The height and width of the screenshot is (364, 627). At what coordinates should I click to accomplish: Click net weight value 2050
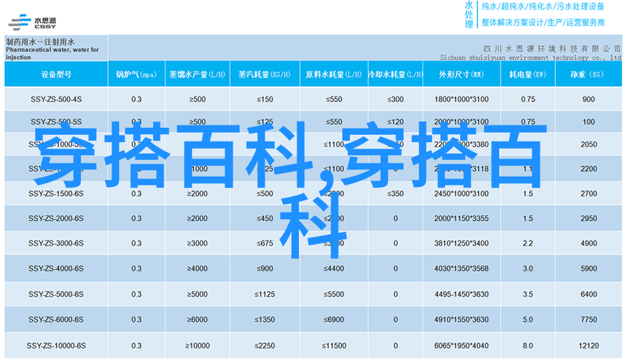coord(589,144)
